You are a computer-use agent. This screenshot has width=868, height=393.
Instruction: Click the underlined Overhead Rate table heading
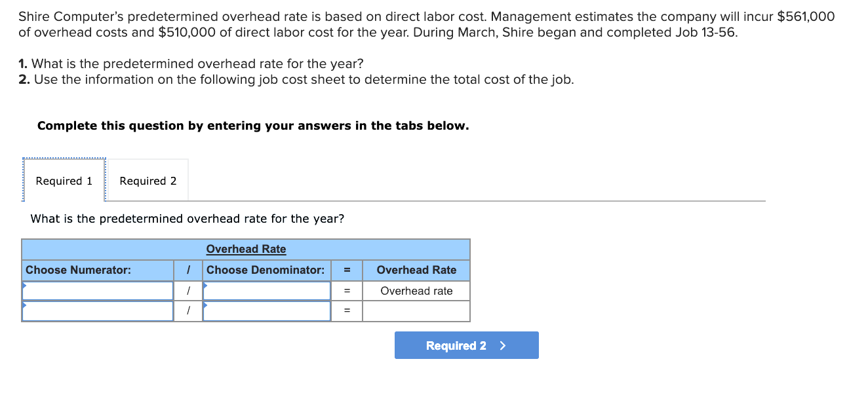[x=246, y=249]
